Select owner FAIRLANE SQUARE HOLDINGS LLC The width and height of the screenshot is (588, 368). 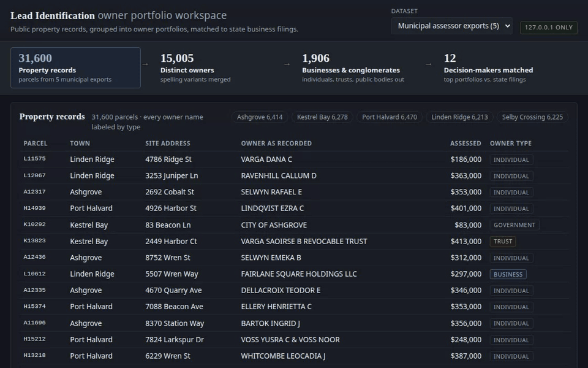[x=299, y=274]
